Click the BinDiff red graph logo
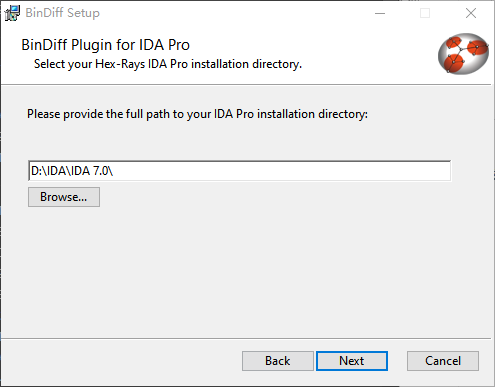The width and height of the screenshot is (495, 387). pos(463,53)
